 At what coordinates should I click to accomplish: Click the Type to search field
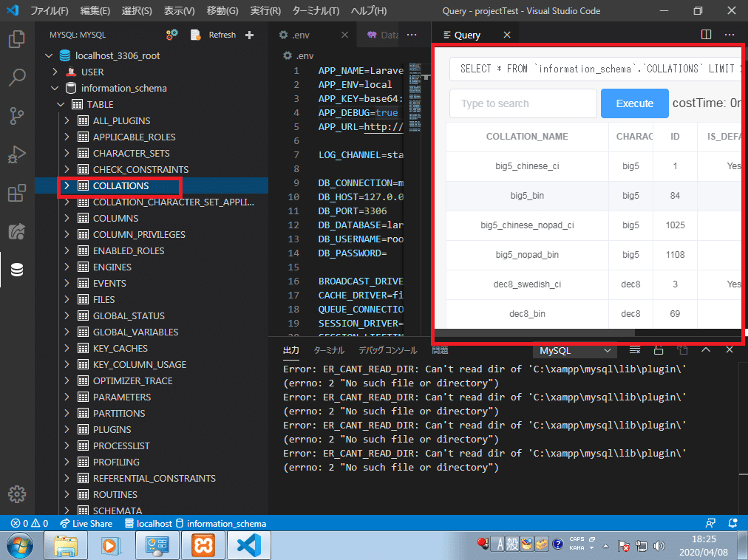523,103
